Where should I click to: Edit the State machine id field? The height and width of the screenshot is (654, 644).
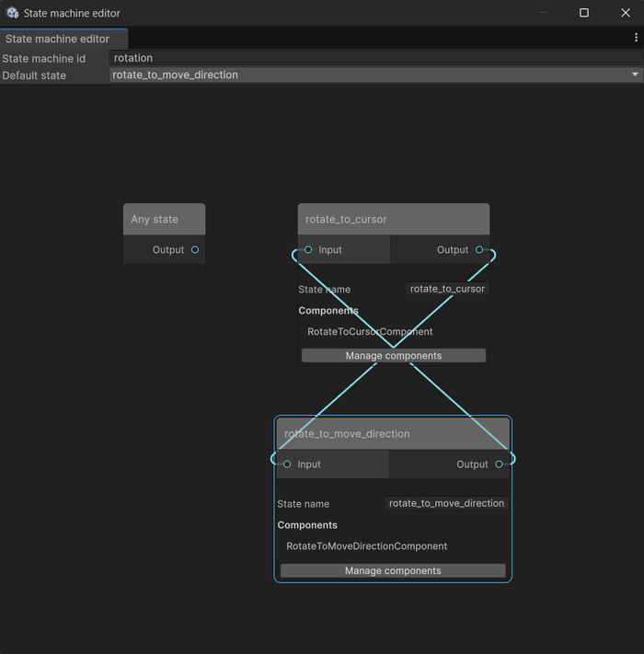368,58
